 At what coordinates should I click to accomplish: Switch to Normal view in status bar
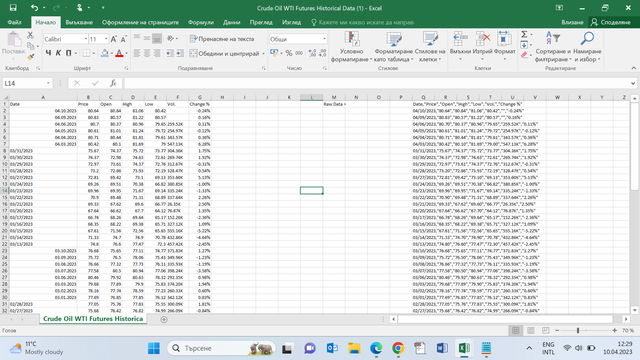point(516,331)
